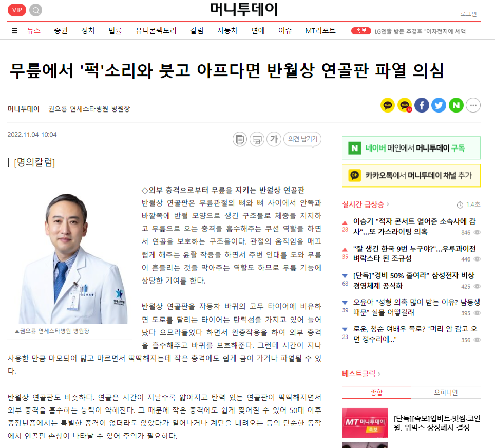Viewport: 495px width, 448px height.
Task: Open the hamburger menu icon
Action: [x=14, y=31]
